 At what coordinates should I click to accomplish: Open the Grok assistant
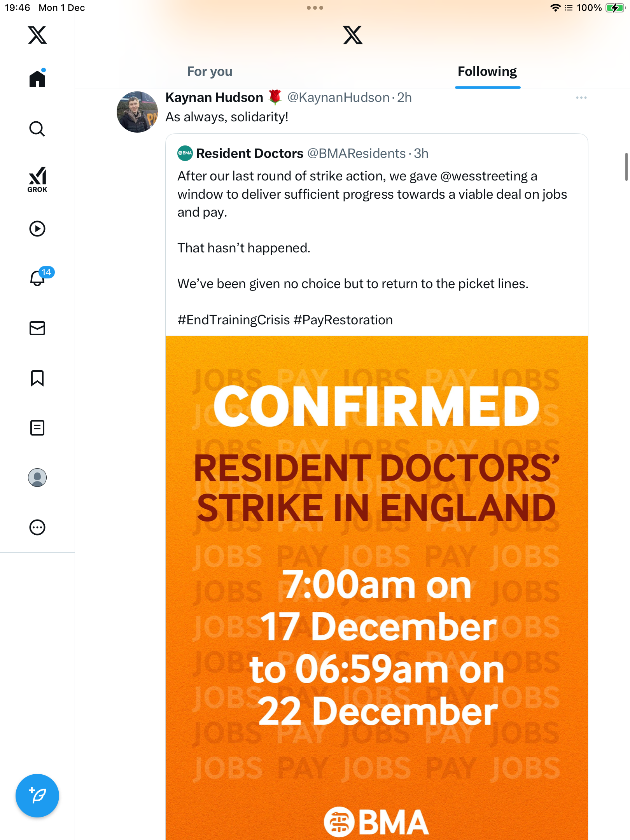coord(37,180)
